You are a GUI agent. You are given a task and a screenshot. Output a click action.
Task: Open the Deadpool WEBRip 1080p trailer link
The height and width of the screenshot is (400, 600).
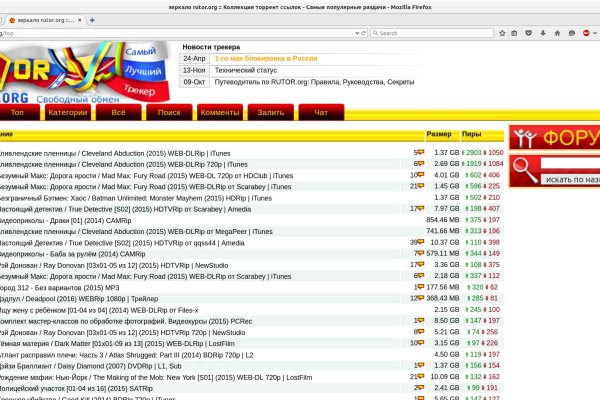pos(90,297)
